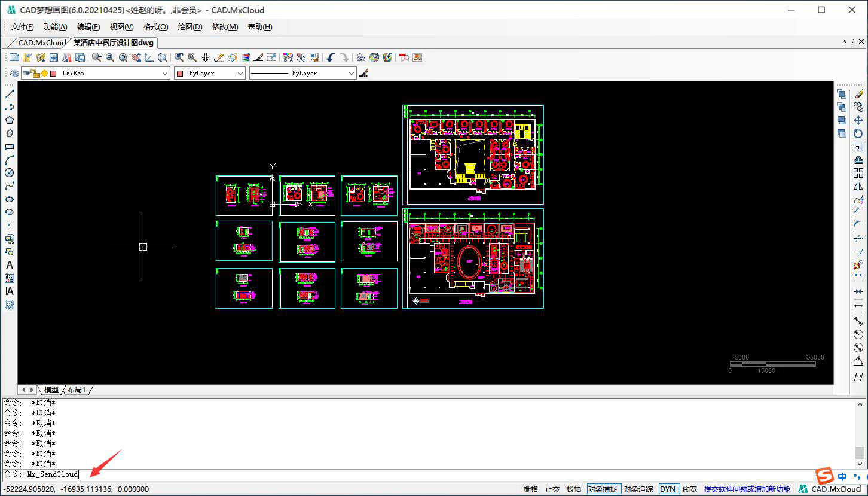The width and height of the screenshot is (868, 496).
Task: Click the Save floppy disk icon
Action: (x=54, y=57)
